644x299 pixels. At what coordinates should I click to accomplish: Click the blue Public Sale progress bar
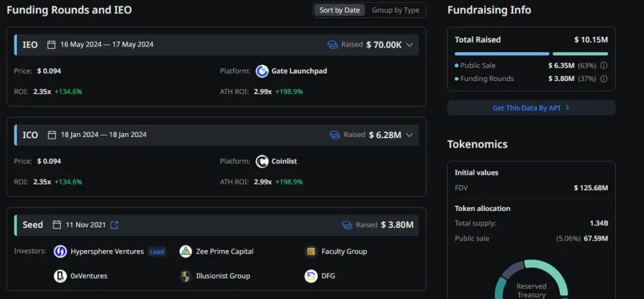(x=501, y=54)
